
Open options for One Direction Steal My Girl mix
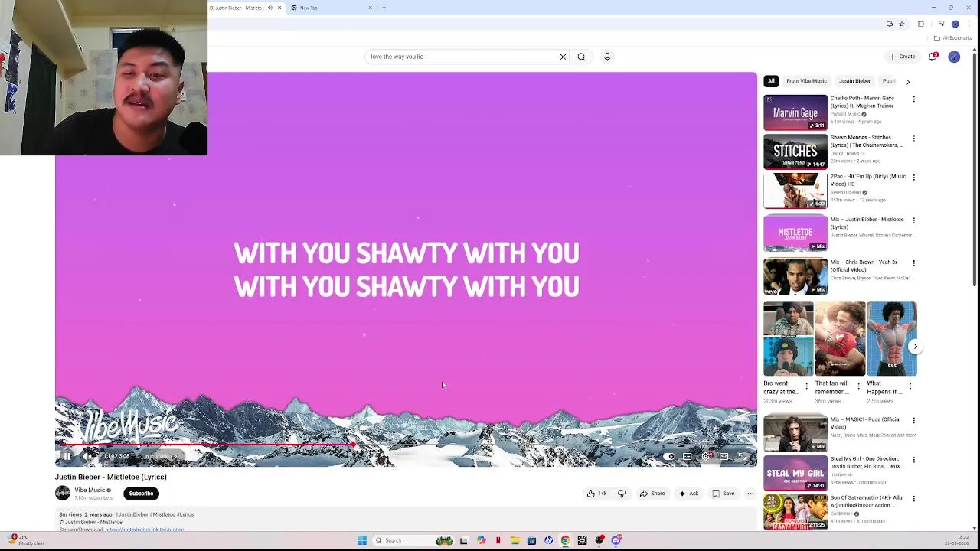[913, 460]
